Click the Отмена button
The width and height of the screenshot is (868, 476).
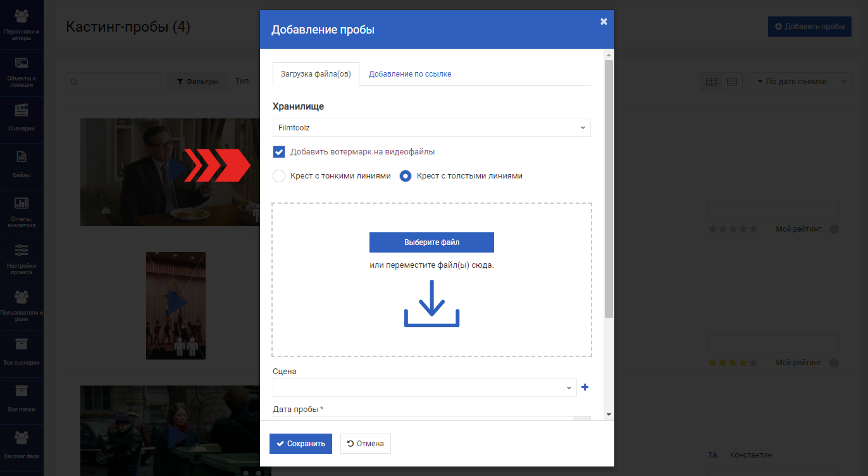click(x=366, y=444)
